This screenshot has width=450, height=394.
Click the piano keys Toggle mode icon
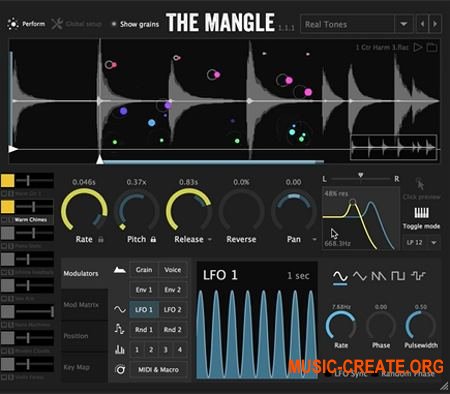pyautogui.click(x=421, y=213)
